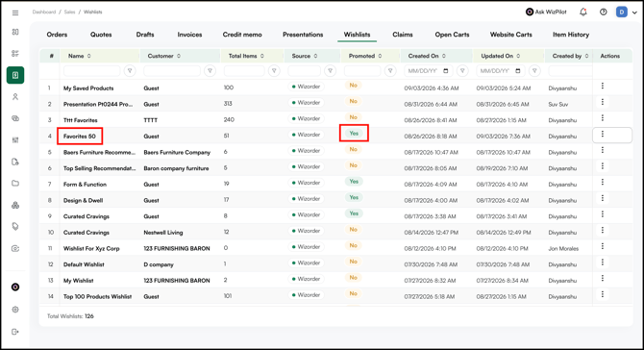Screen dimensions: 644x350
Task: Open Wishlist For Xyz Corp row
Action: tap(91, 248)
